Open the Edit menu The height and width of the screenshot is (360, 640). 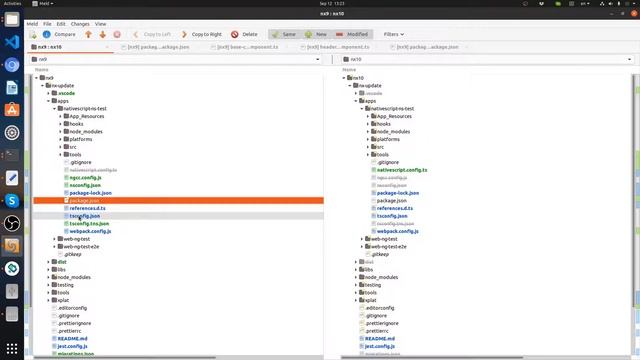click(61, 24)
